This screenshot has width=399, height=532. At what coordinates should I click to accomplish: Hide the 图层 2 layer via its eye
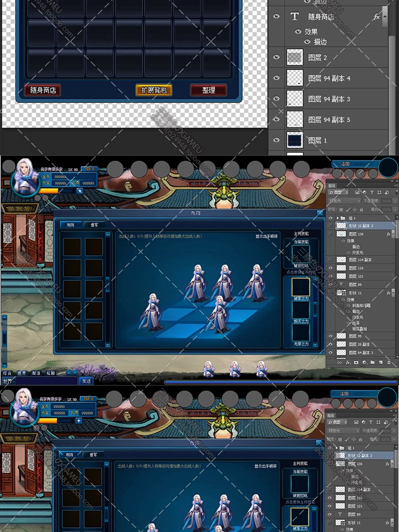click(277, 57)
